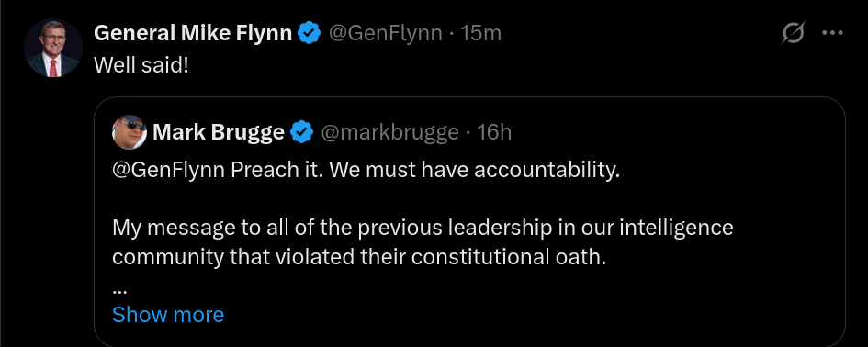This screenshot has width=868, height=347.
Task: Open quoted post via 16h timestamp
Action: tap(494, 133)
